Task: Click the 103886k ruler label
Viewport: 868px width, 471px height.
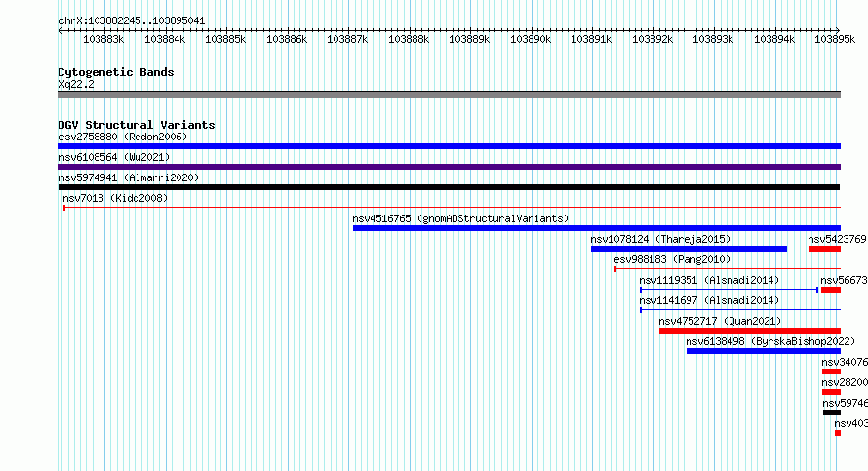Action: tap(287, 39)
